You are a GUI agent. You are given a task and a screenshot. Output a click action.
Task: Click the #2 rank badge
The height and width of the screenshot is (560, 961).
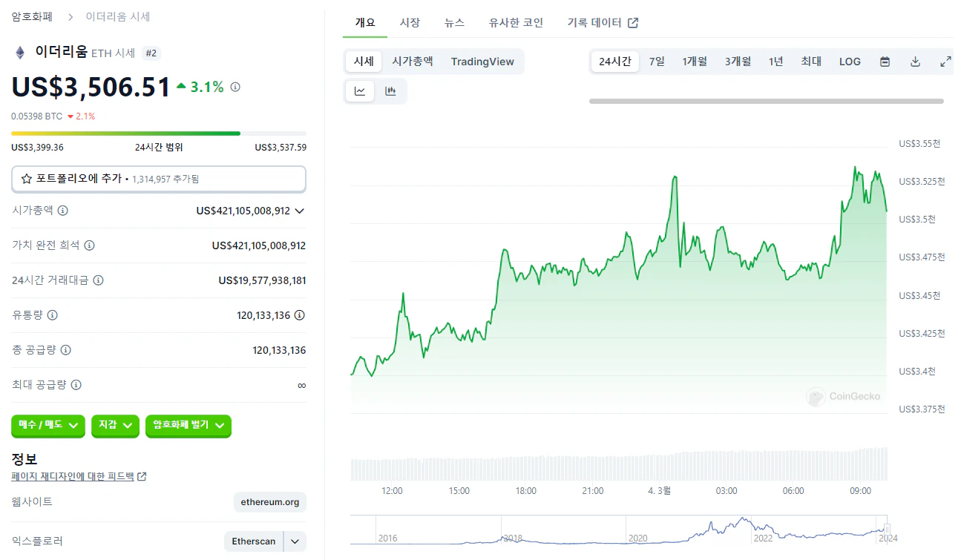coord(151,53)
